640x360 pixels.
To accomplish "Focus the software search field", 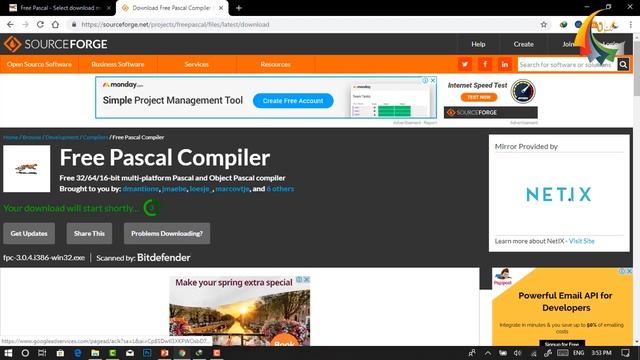I will point(567,64).
